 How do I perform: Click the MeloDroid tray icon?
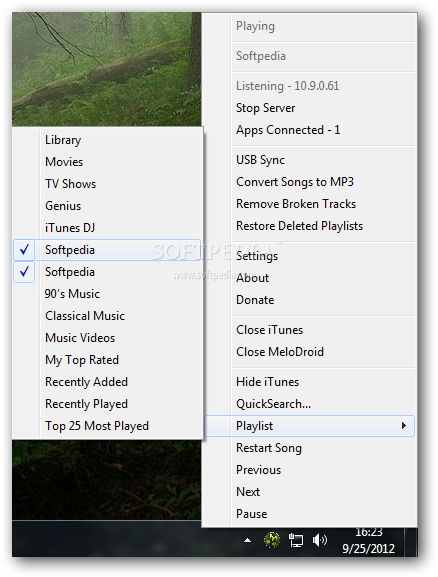coord(272,540)
